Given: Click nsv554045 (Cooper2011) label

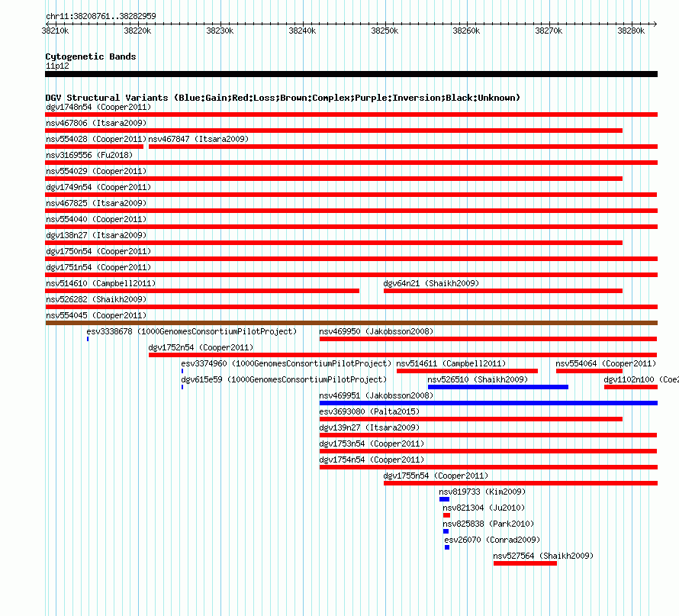Looking at the screenshot, I should [96, 315].
